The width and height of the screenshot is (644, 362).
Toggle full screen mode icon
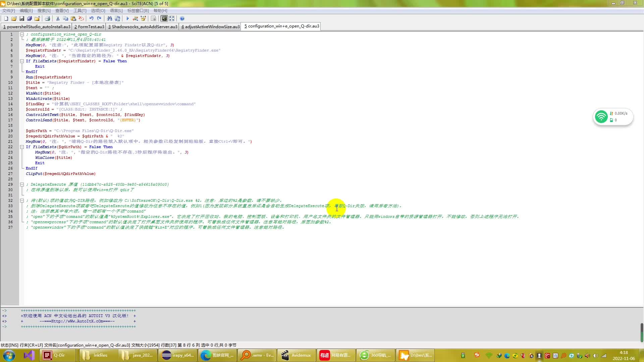172,18
